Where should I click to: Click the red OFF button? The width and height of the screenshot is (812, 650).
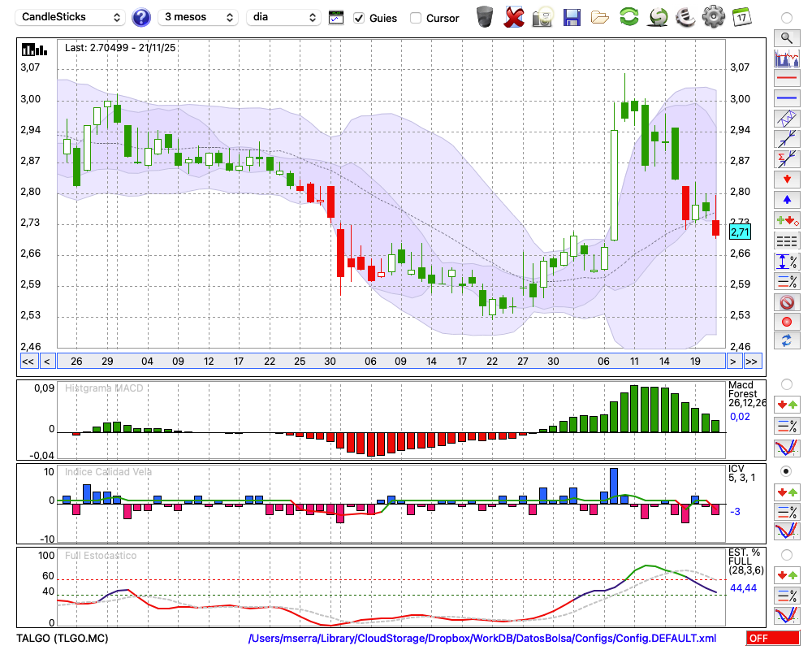pyautogui.click(x=772, y=639)
